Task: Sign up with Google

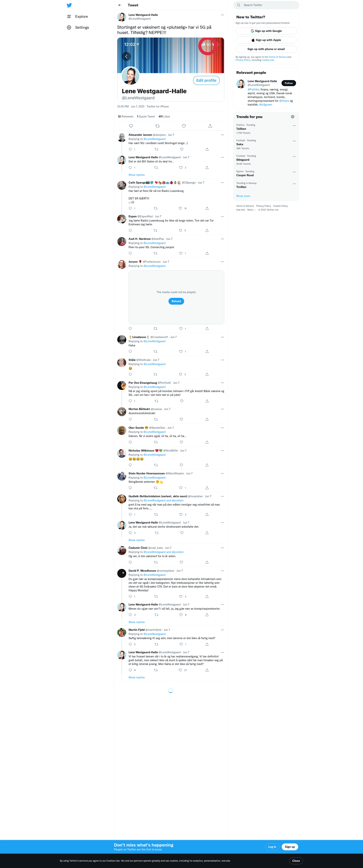Action: click(266, 31)
